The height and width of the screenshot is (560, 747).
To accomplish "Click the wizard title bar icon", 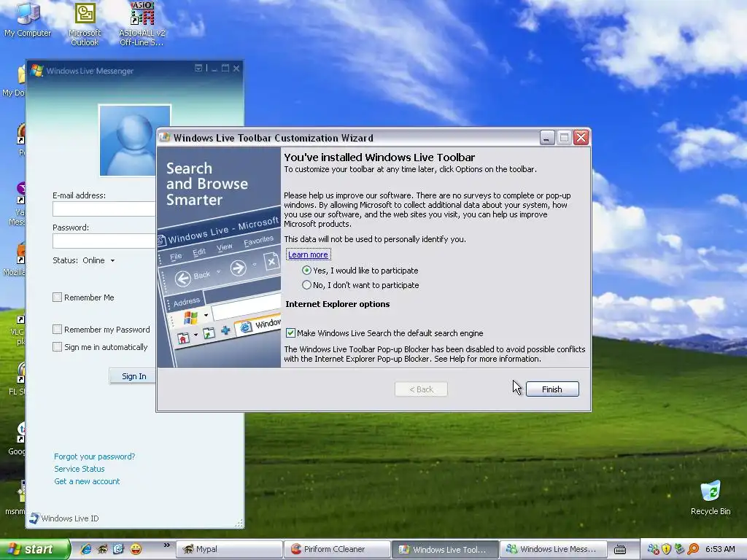I will (x=165, y=138).
